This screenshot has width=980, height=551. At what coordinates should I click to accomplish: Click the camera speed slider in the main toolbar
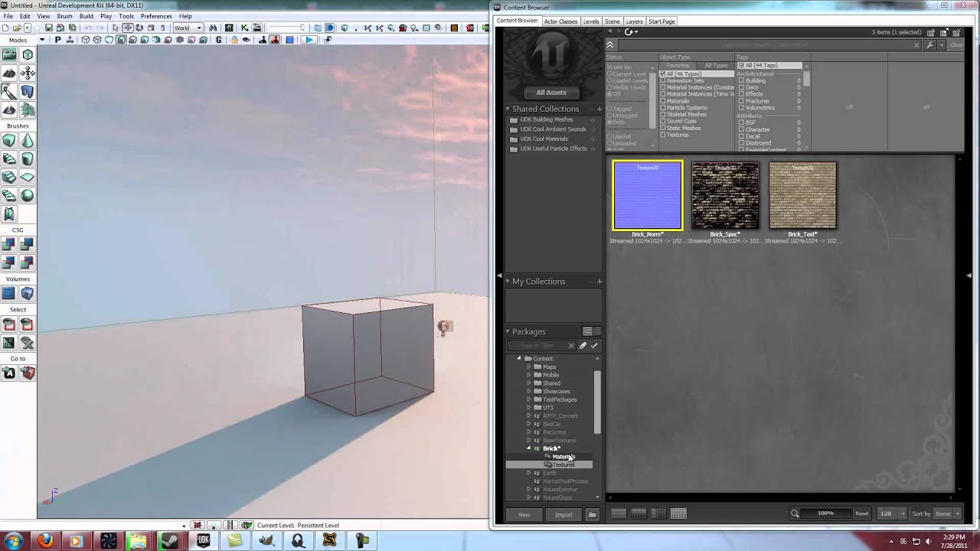[287, 28]
